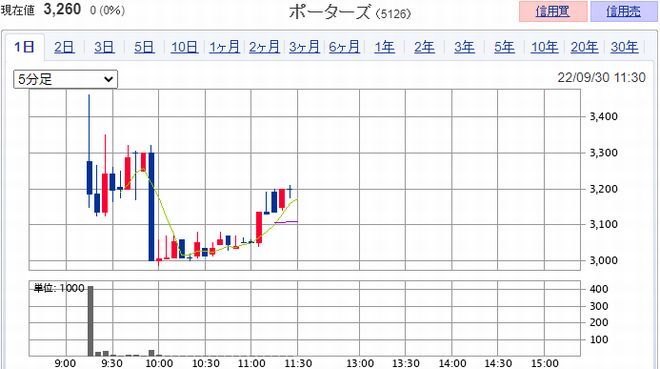Click the 3,260 current price value
The height and width of the screenshot is (369, 660).
click(62, 9)
